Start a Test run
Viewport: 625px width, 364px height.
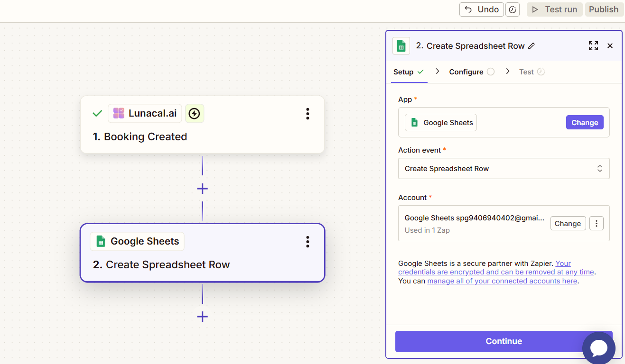[x=555, y=9]
